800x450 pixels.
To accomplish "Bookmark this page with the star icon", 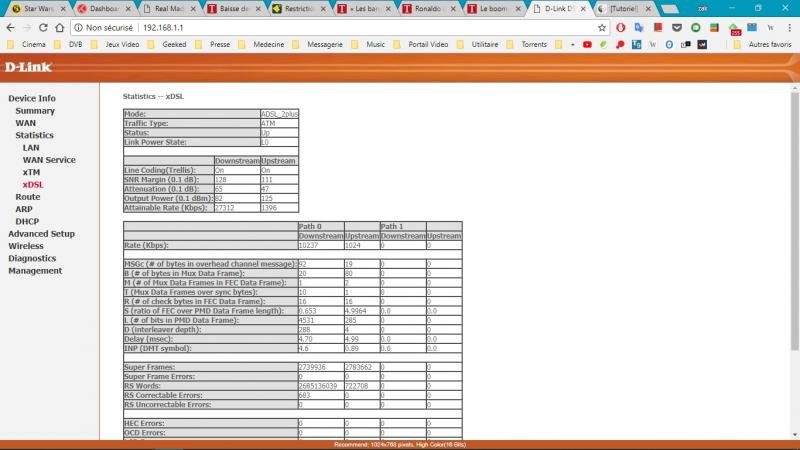I will pyautogui.click(x=602, y=28).
